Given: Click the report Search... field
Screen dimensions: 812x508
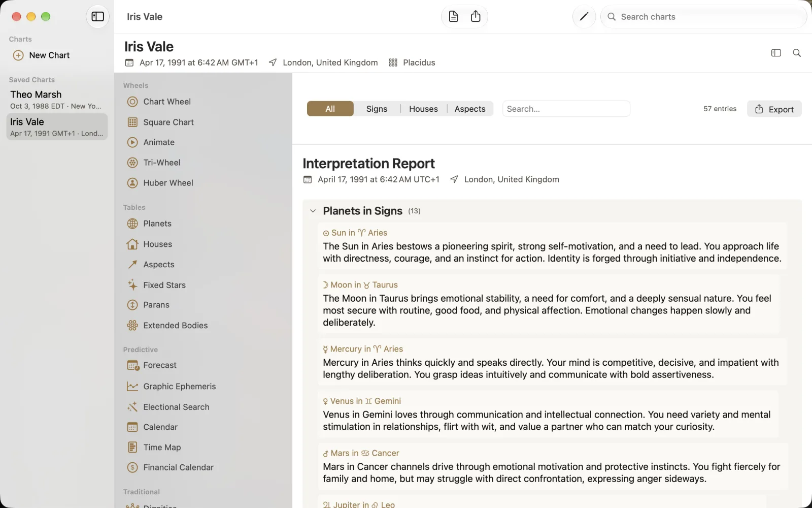Looking at the screenshot, I should [x=566, y=109].
